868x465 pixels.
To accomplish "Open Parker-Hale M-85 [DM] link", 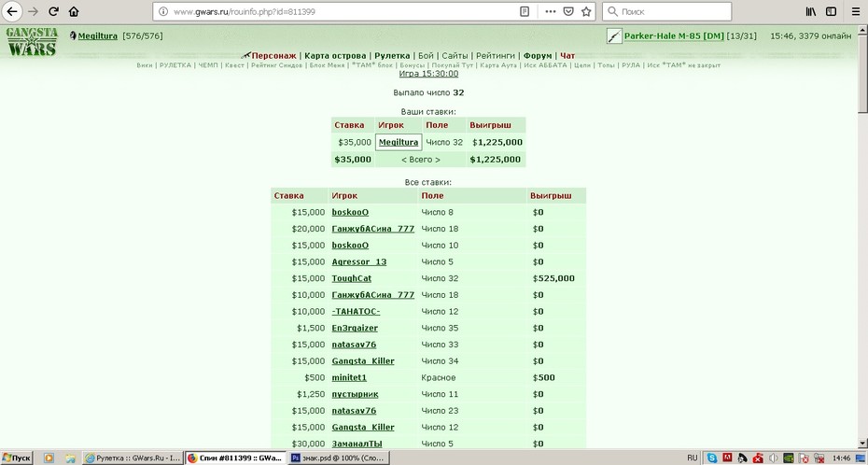I will coord(674,36).
